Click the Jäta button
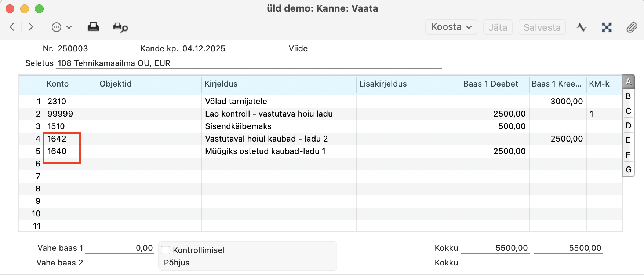The height and width of the screenshot is (275, 644). click(498, 27)
